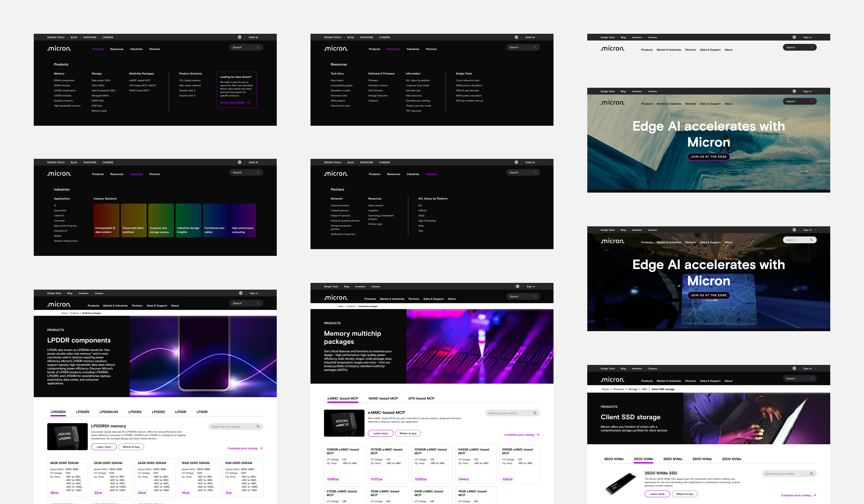Click globe icon on Client SSD storage page header
Viewport: 864px width, 504px height.
(794, 368)
